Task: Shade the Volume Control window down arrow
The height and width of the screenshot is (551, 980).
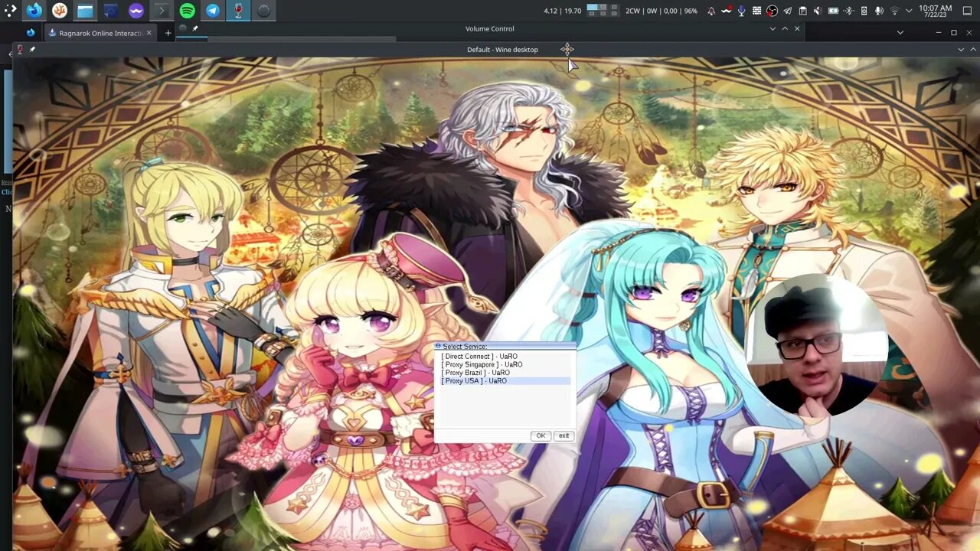Action: (x=773, y=28)
